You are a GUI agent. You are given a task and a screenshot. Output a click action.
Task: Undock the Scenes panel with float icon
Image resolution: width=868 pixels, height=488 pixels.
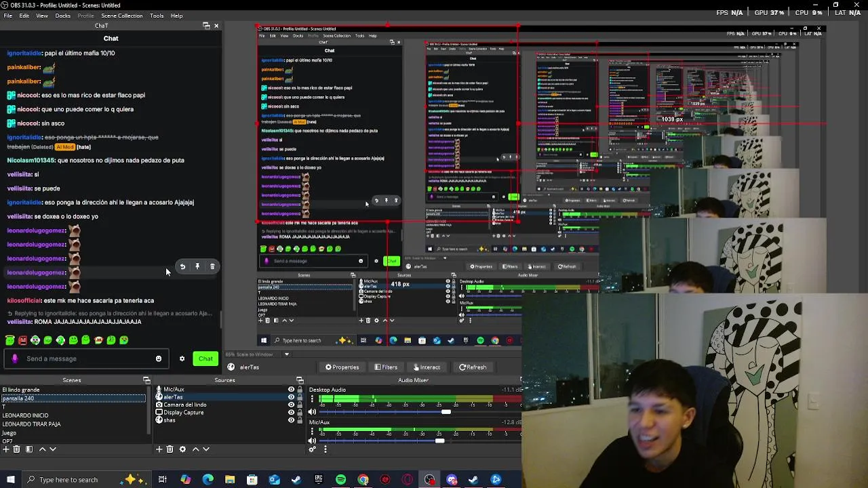click(x=146, y=380)
